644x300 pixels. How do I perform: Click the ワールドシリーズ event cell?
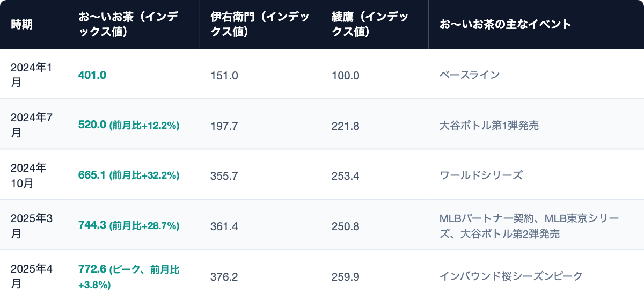[481, 175]
